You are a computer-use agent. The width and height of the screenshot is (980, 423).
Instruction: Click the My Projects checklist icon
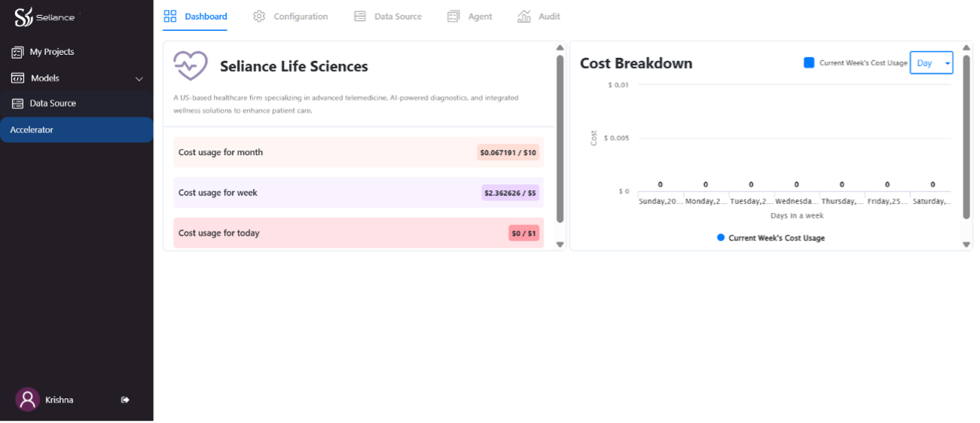point(17,52)
